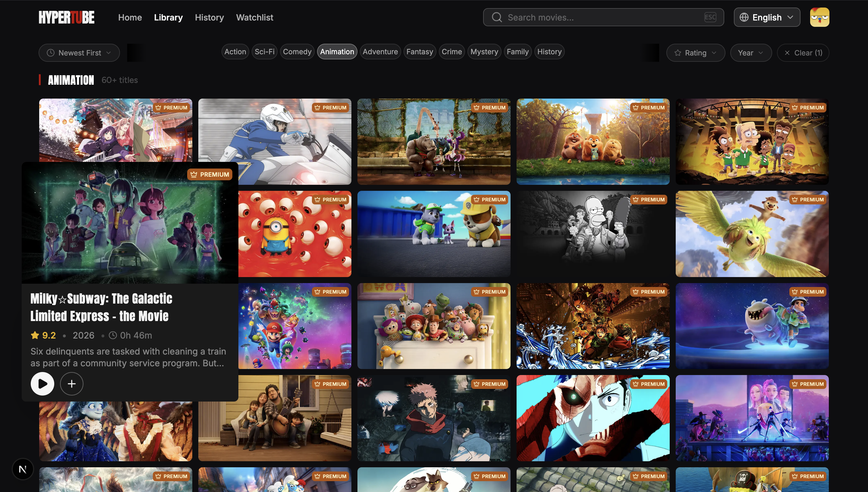The width and height of the screenshot is (868, 492).
Task: Click the duration clock icon beside 0h 46m
Action: point(113,335)
